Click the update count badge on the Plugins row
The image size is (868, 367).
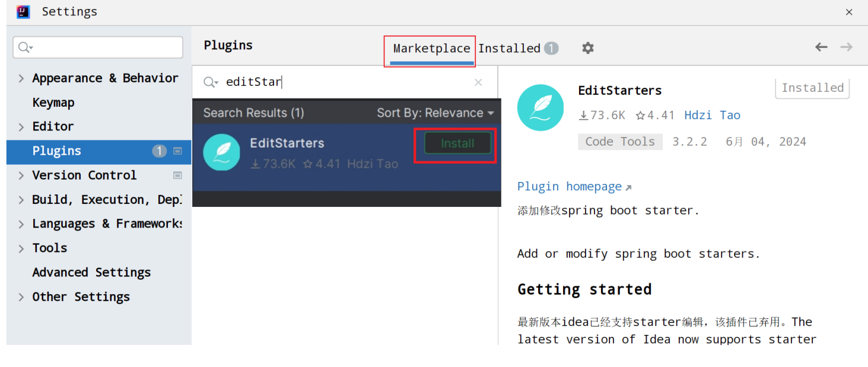pos(159,151)
